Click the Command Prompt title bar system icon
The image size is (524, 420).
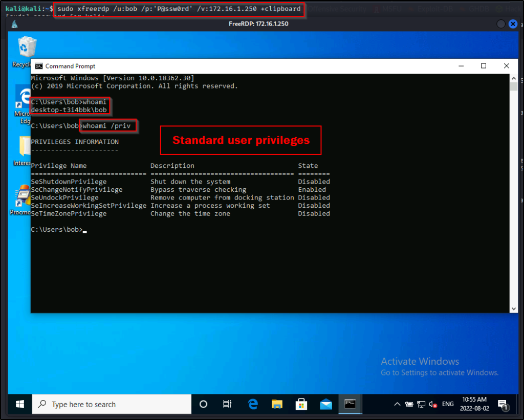pyautogui.click(x=38, y=66)
